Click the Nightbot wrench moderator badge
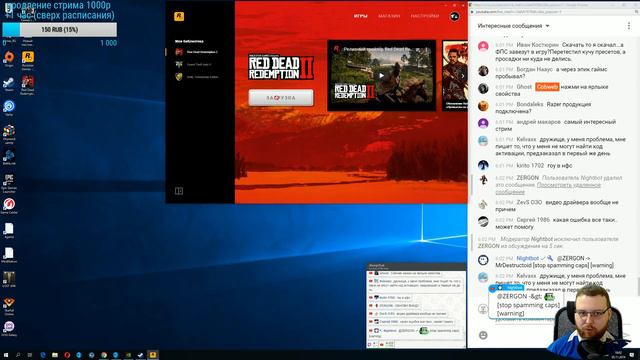Screen dimensions: 640x360 (550, 258)
